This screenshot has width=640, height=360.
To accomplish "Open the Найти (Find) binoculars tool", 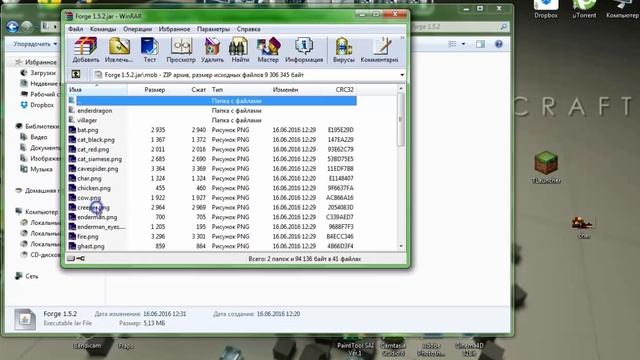I will [240, 50].
